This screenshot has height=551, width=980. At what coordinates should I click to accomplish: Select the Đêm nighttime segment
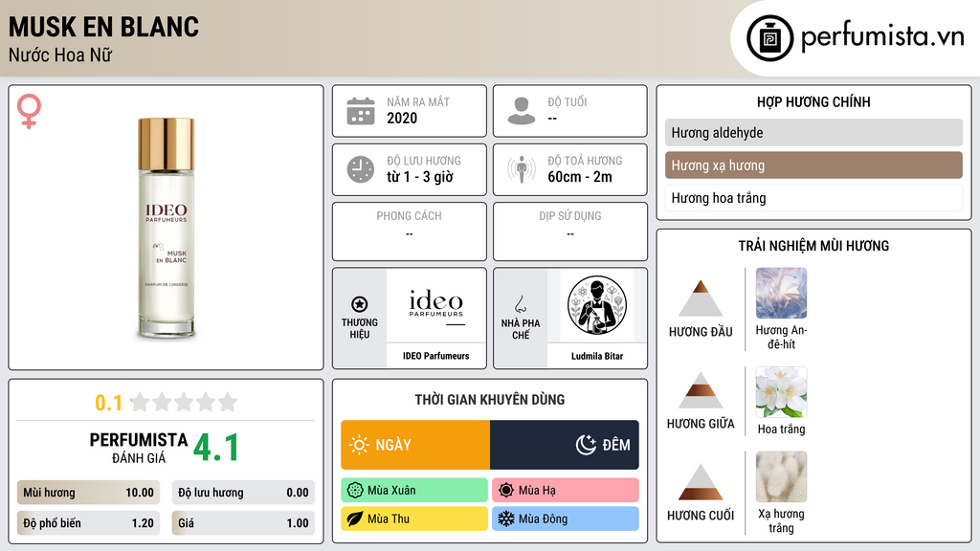[565, 445]
